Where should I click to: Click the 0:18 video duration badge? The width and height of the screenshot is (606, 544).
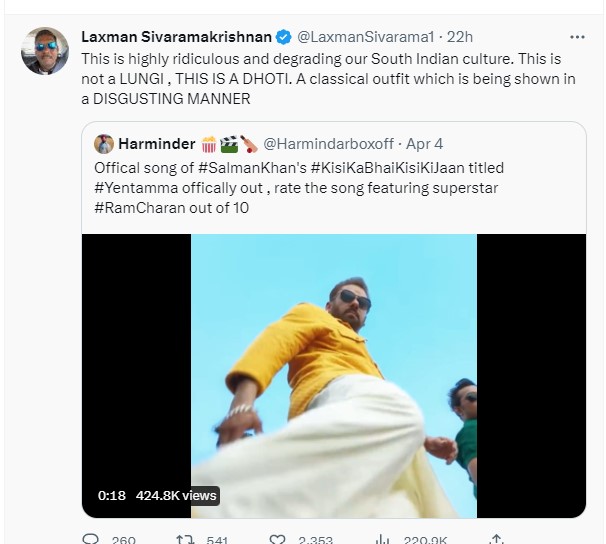click(x=112, y=494)
